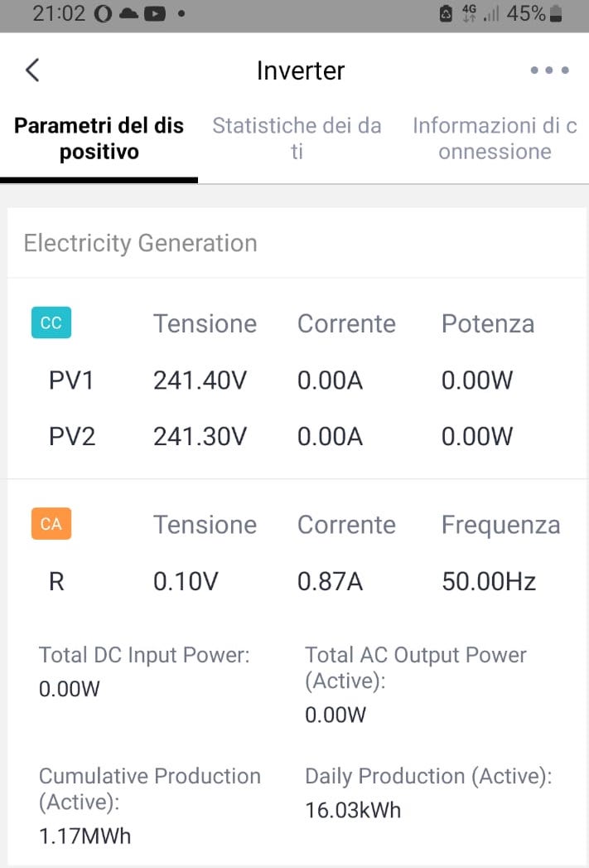Tap the Daily Production 16.03kWh value

click(x=353, y=811)
